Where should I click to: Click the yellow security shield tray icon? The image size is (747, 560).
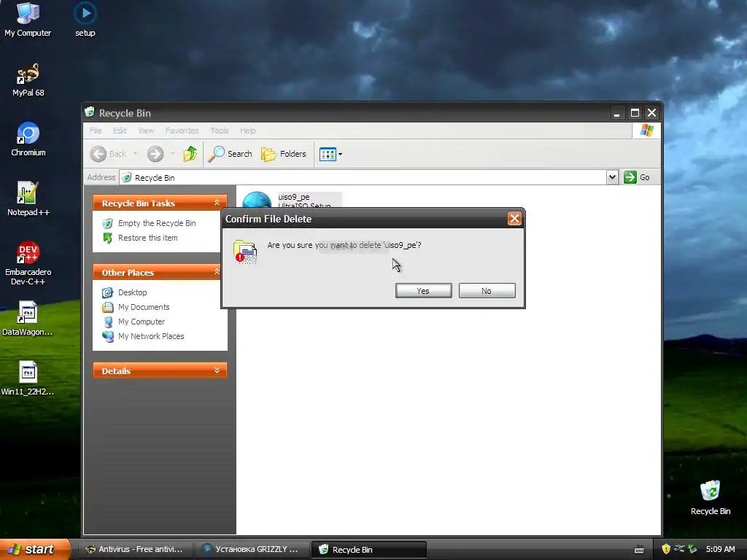click(666, 549)
